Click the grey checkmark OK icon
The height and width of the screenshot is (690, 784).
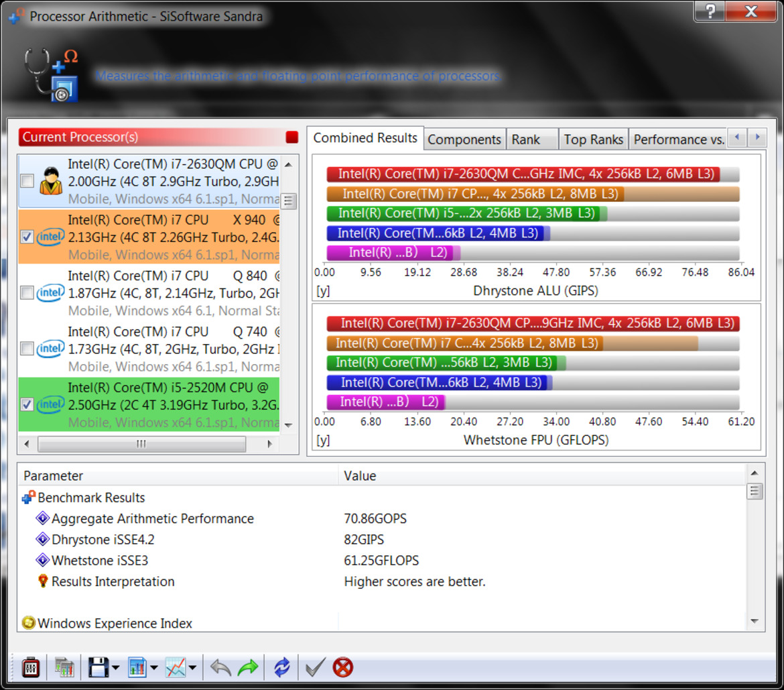[x=315, y=667]
